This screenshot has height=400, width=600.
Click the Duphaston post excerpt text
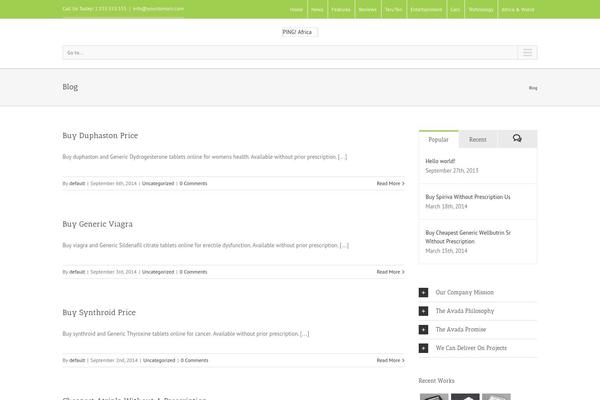click(x=205, y=157)
